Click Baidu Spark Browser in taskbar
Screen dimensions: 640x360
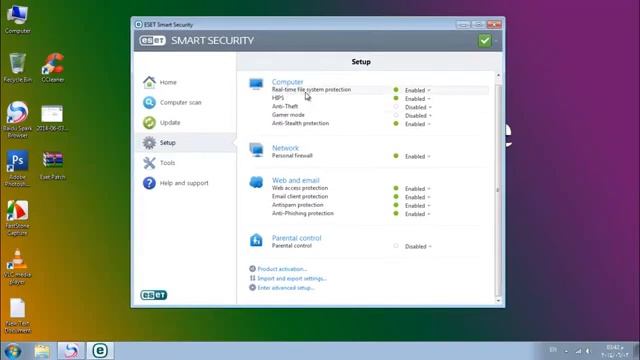[71, 351]
